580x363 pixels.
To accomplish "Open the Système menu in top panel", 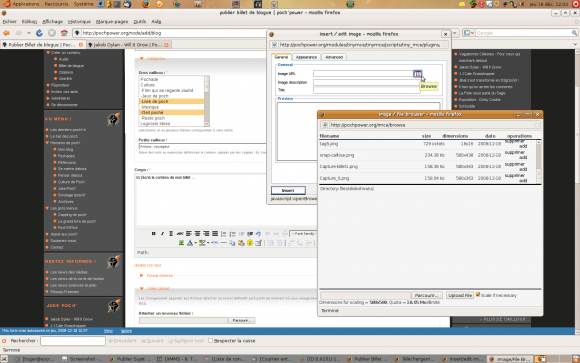I will 83,4.
